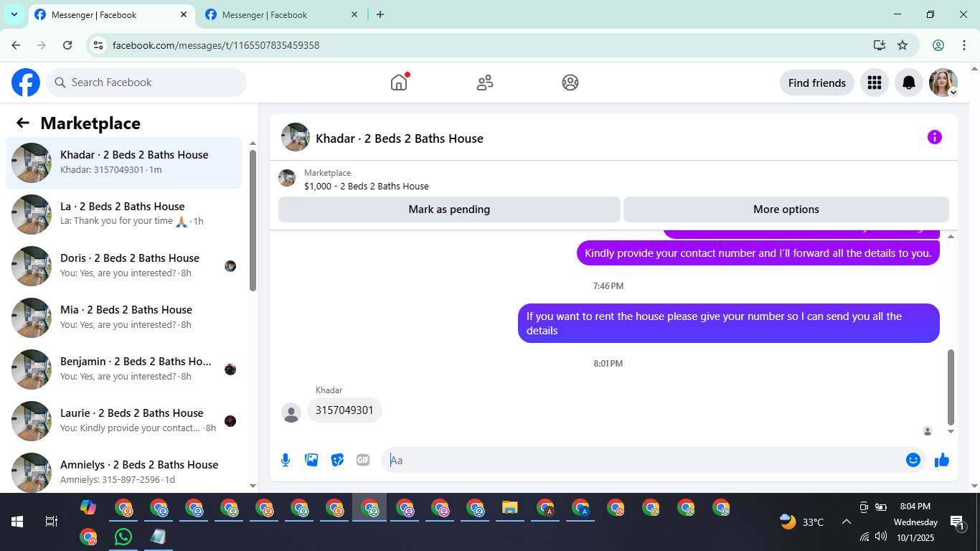Image resolution: width=980 pixels, height=551 pixels.
Task: Click the address bar URL
Action: (216, 45)
